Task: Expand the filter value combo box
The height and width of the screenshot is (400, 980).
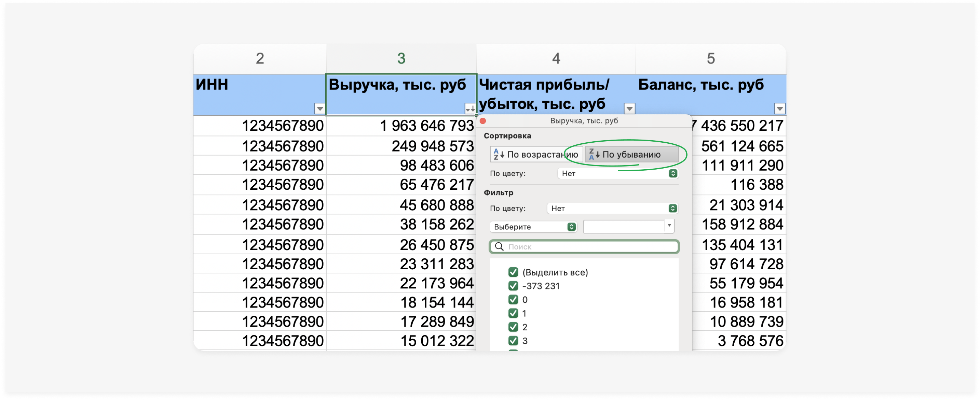Action: 669,226
